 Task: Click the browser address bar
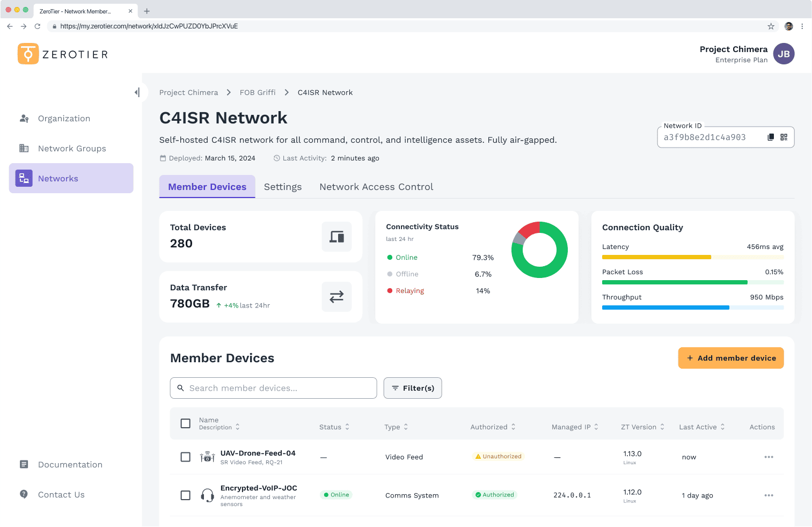[x=413, y=26]
